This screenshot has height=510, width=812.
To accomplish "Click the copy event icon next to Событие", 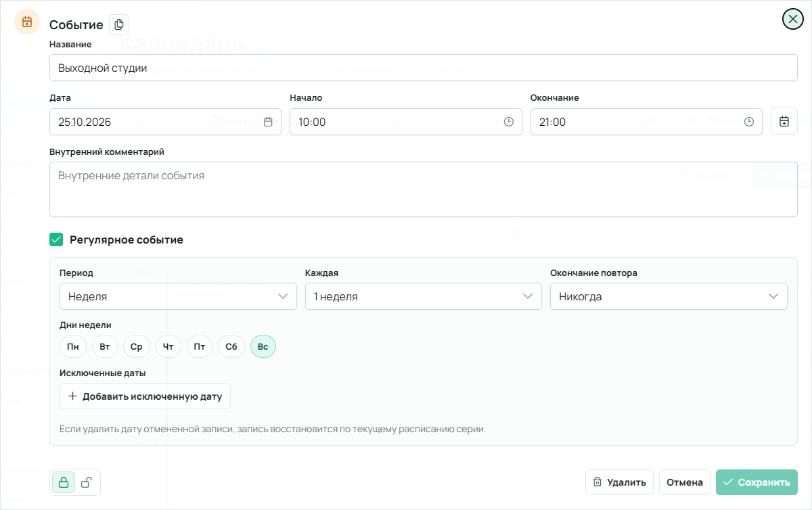I will pos(119,24).
